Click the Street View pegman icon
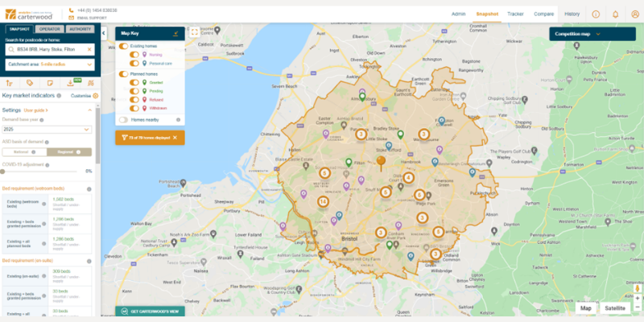This screenshot has width=644, height=322. pyautogui.click(x=638, y=288)
